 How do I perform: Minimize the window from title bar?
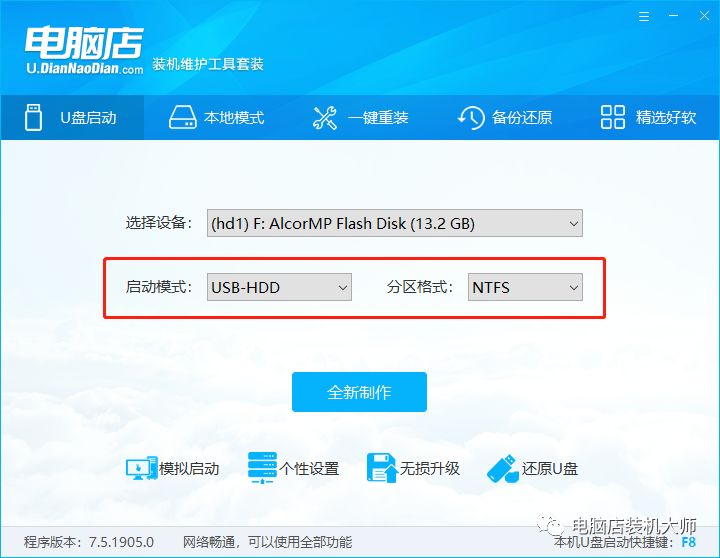[674, 16]
